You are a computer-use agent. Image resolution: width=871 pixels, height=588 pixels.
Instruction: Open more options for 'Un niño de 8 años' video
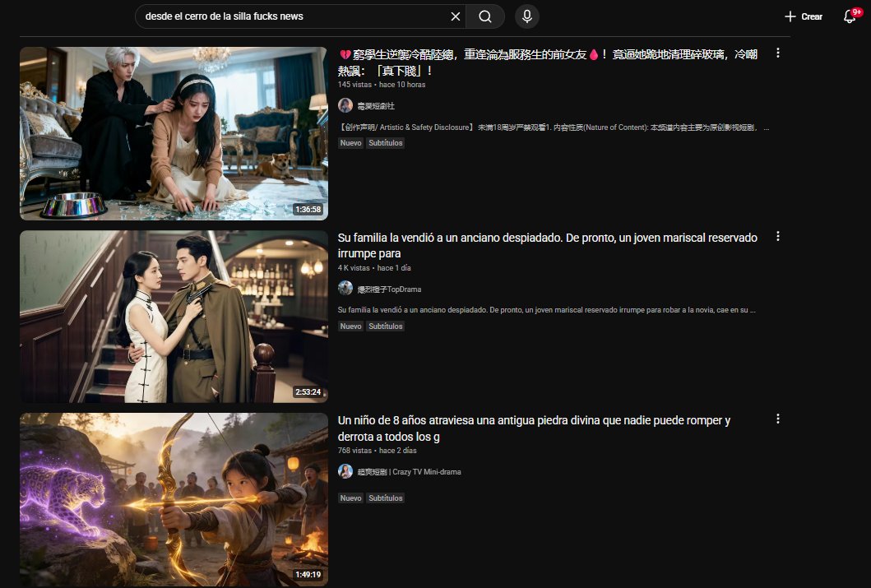tap(778, 419)
